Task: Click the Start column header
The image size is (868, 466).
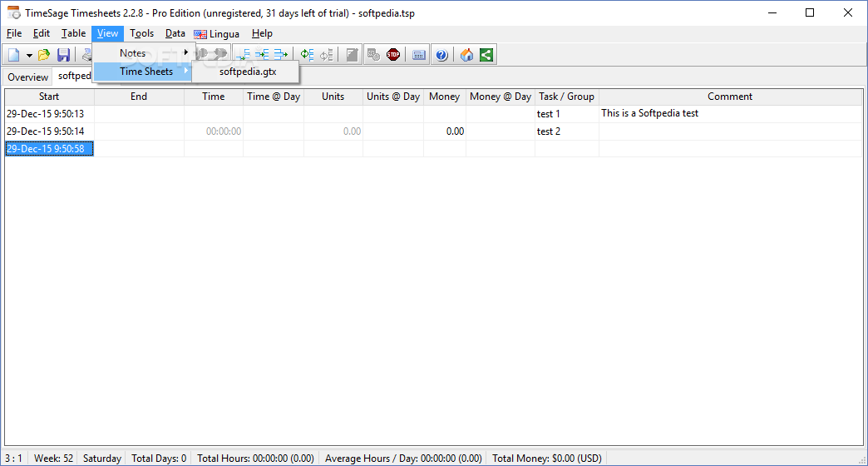Action: pos(49,97)
